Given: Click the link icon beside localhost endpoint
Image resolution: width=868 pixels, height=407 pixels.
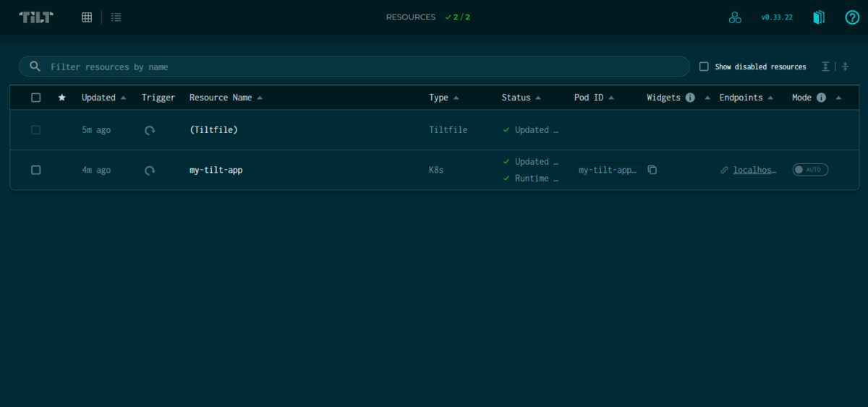Looking at the screenshot, I should 724,170.
